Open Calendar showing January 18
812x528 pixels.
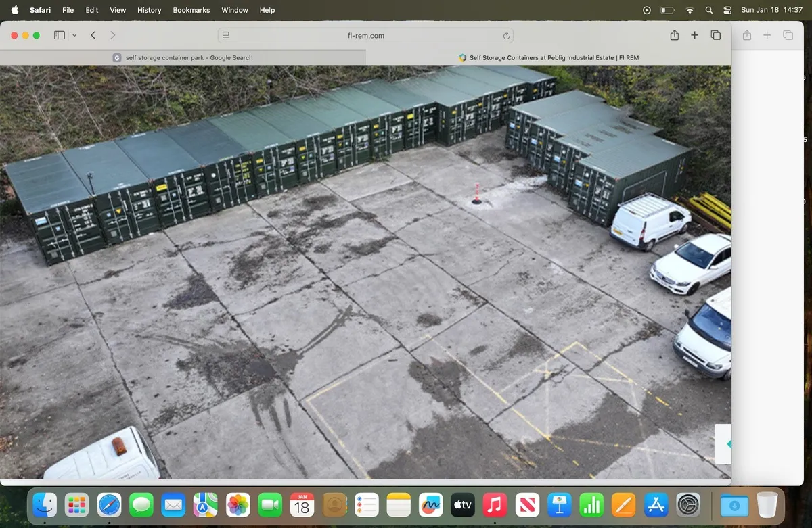[302, 505]
